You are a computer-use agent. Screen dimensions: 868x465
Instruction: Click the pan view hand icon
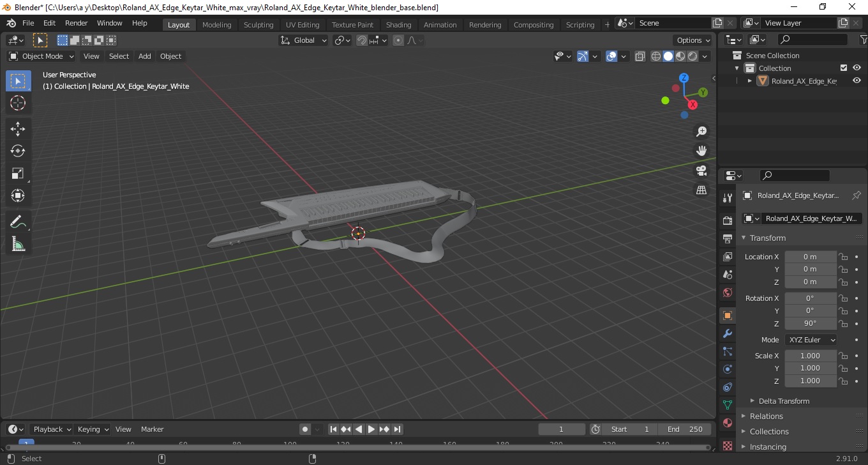[701, 151]
